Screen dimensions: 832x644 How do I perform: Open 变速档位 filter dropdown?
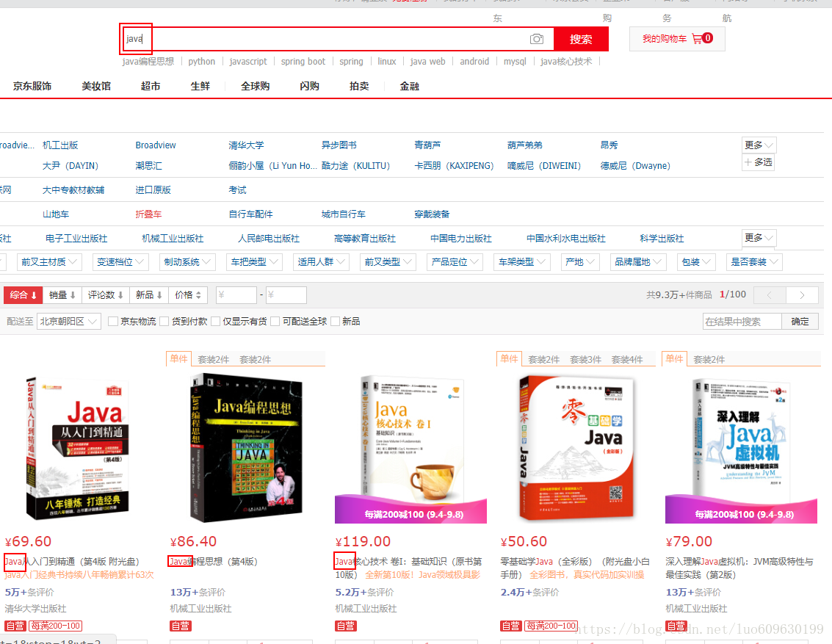point(120,262)
